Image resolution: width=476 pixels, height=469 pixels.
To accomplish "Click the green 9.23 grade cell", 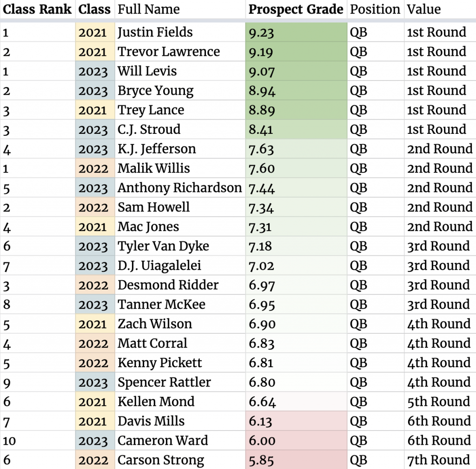I will tap(296, 33).
